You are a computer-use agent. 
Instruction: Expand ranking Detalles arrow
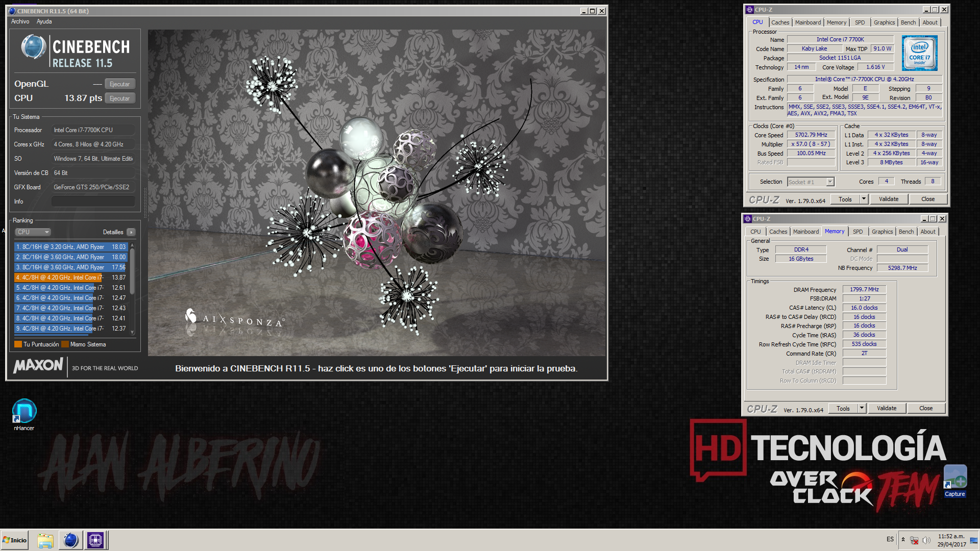tap(131, 232)
